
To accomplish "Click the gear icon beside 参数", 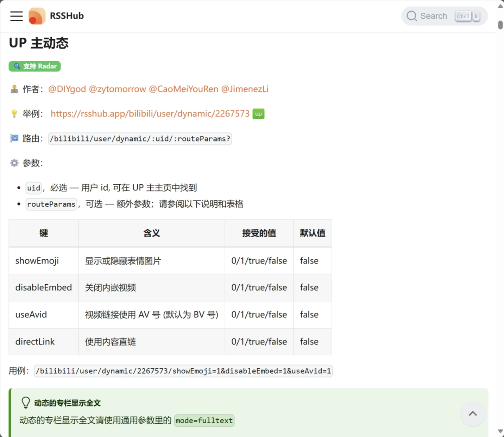I will tap(14, 163).
